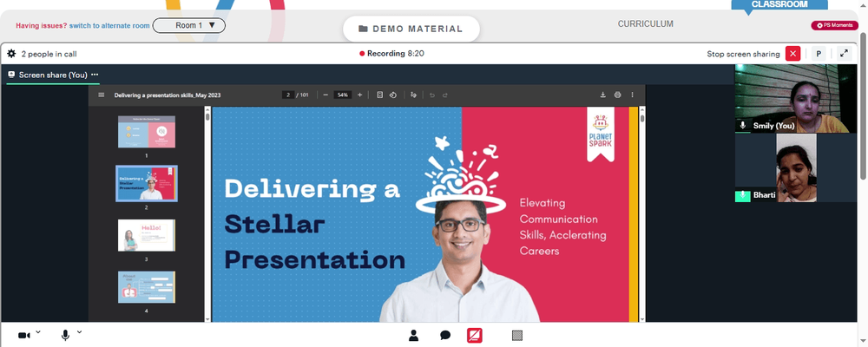Image resolution: width=868 pixels, height=347 pixels.
Task: Stop screen sharing with red X
Action: tap(793, 54)
